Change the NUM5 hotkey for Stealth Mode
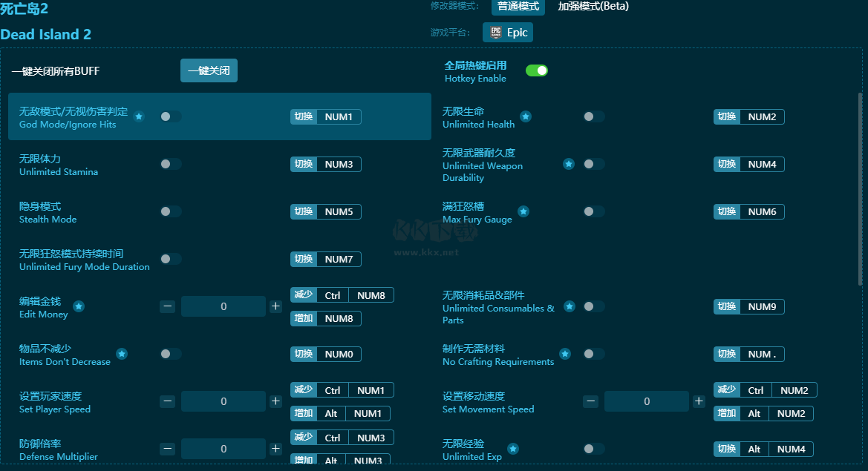The image size is (868, 471). [325, 211]
